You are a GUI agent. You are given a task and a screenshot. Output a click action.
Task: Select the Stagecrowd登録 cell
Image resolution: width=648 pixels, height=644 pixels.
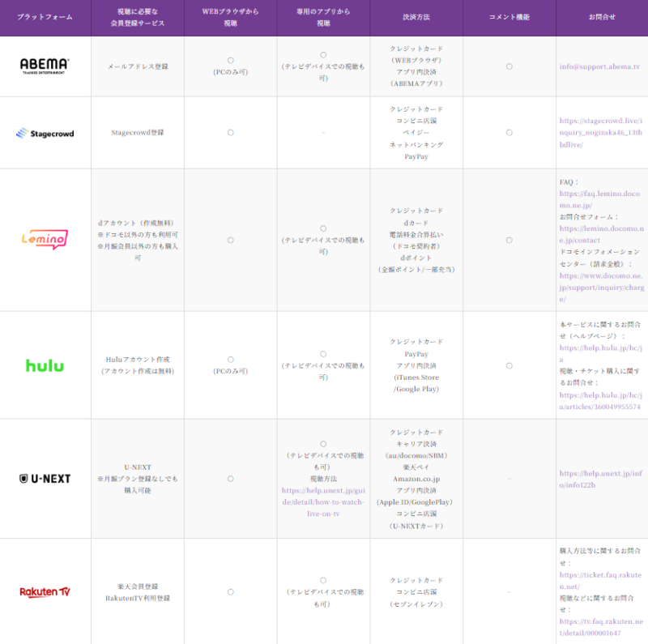tap(138, 133)
